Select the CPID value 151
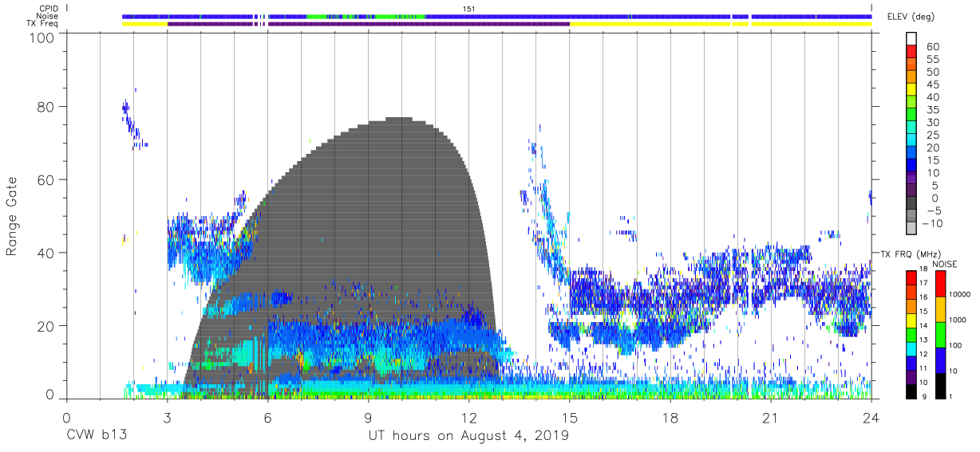980x452 pixels. (x=469, y=8)
